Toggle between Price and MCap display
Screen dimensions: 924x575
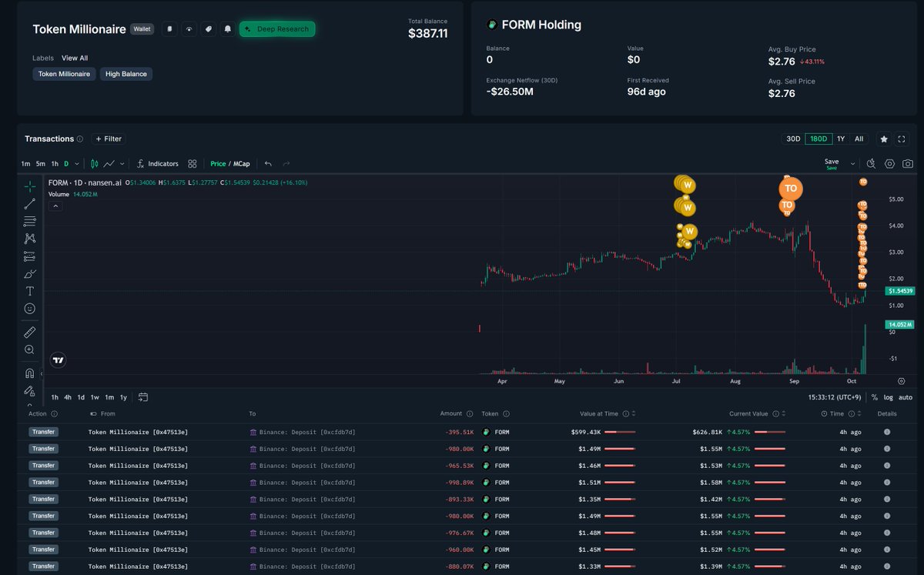pos(231,164)
